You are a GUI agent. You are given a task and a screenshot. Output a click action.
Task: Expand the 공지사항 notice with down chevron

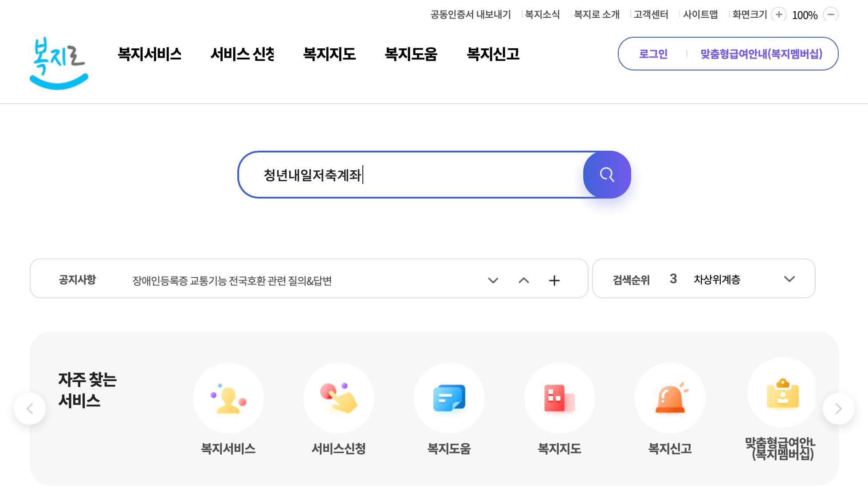tap(493, 280)
